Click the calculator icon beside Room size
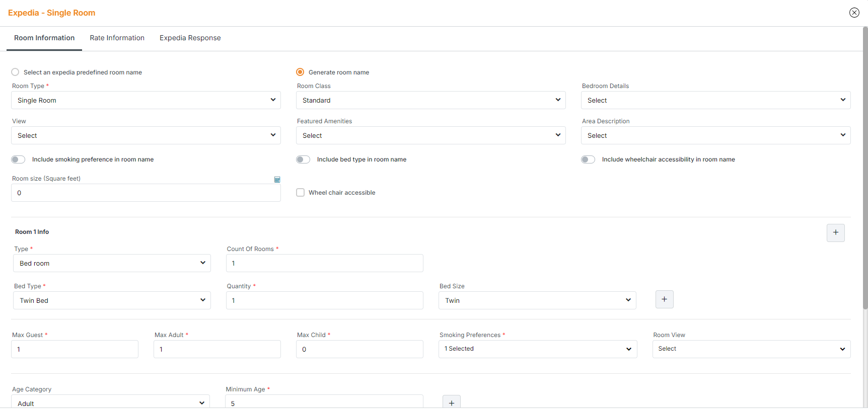Viewport: 868px width, 409px height. pyautogui.click(x=277, y=180)
